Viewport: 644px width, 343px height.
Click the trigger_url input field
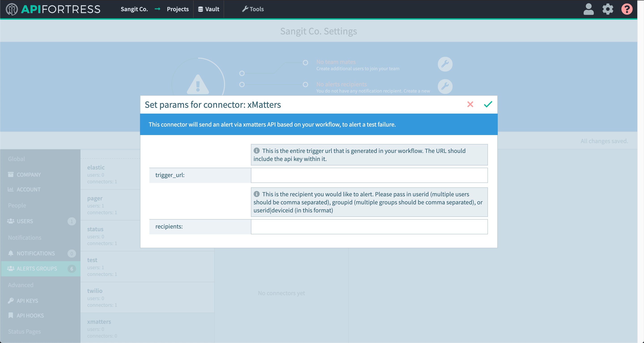tap(369, 175)
